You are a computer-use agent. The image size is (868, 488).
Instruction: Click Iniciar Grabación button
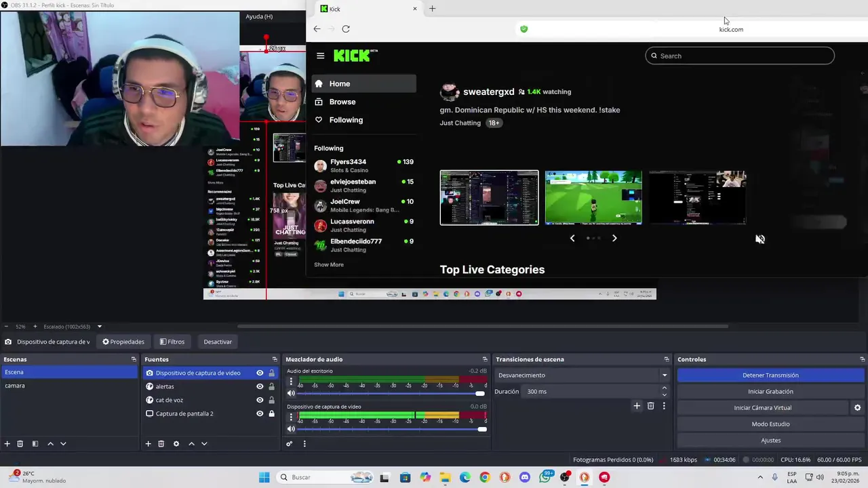pyautogui.click(x=770, y=392)
